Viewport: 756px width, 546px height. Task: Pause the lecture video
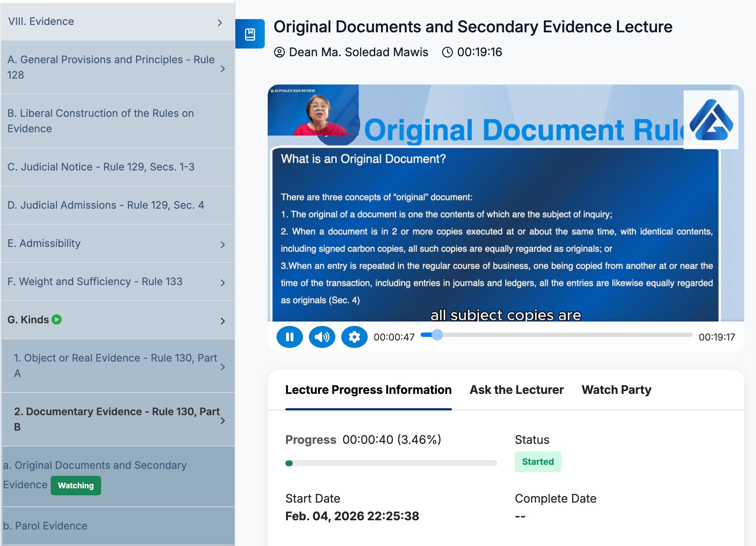[289, 337]
